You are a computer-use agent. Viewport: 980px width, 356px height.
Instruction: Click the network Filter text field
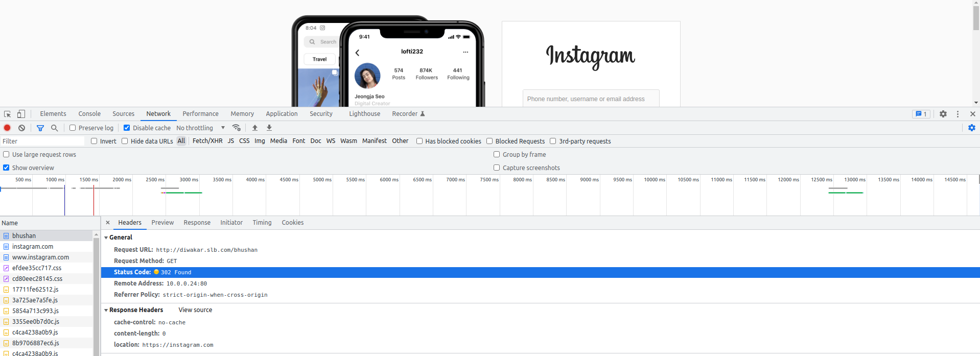[x=43, y=141]
